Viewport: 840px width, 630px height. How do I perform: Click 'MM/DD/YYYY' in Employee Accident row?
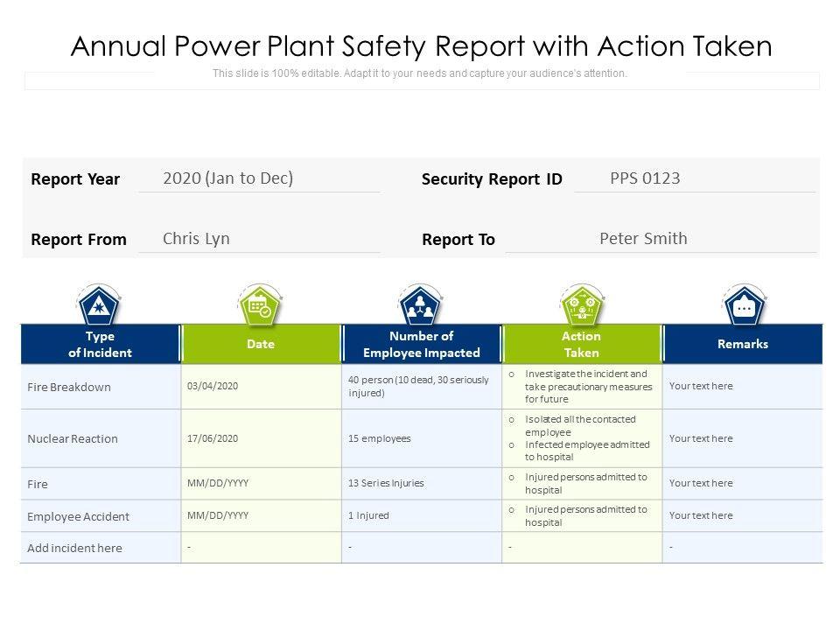[x=218, y=515]
